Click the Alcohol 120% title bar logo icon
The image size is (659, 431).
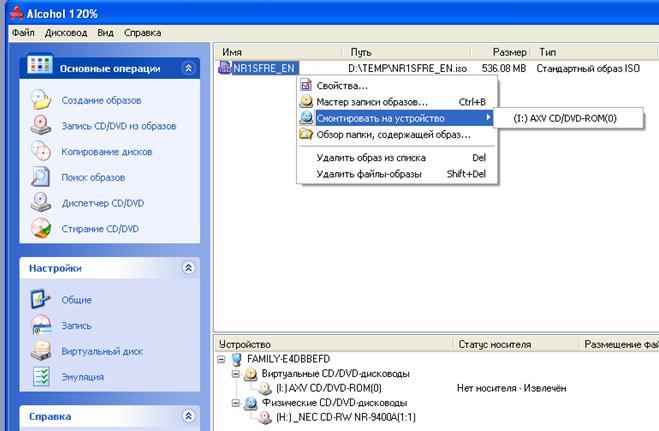click(x=16, y=13)
